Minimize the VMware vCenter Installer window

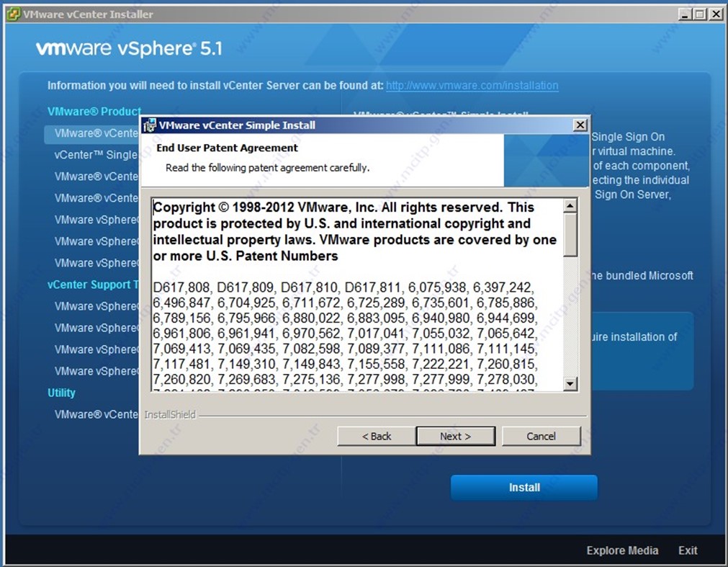click(684, 14)
